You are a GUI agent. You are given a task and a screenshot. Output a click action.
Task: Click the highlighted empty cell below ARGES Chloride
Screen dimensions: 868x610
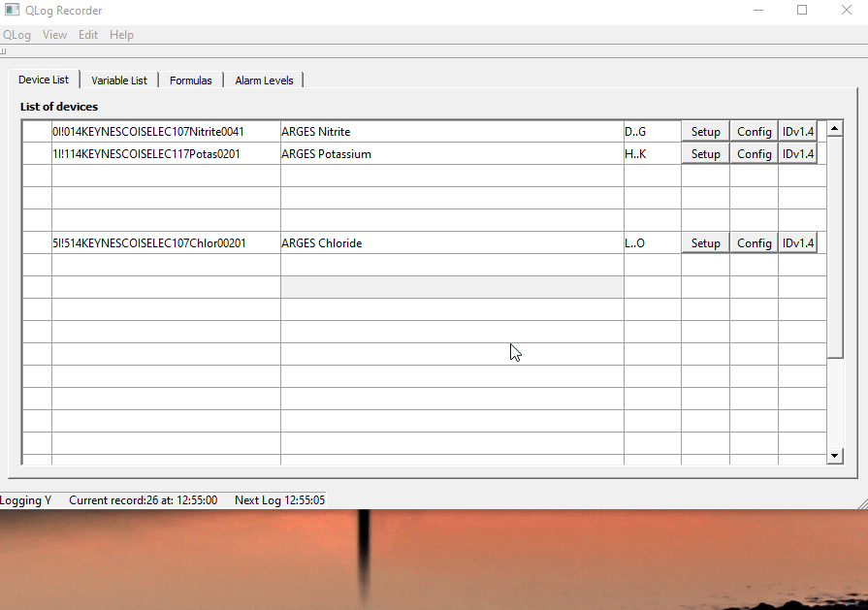pos(451,287)
